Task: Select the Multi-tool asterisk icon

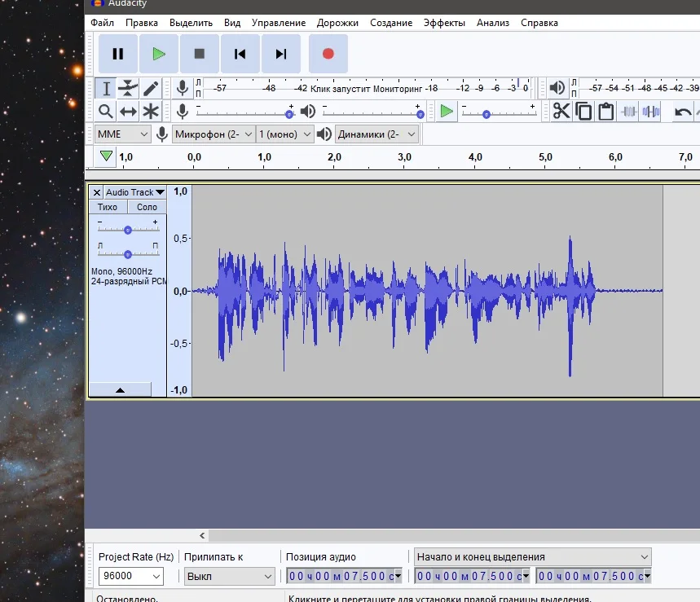Action: click(151, 112)
